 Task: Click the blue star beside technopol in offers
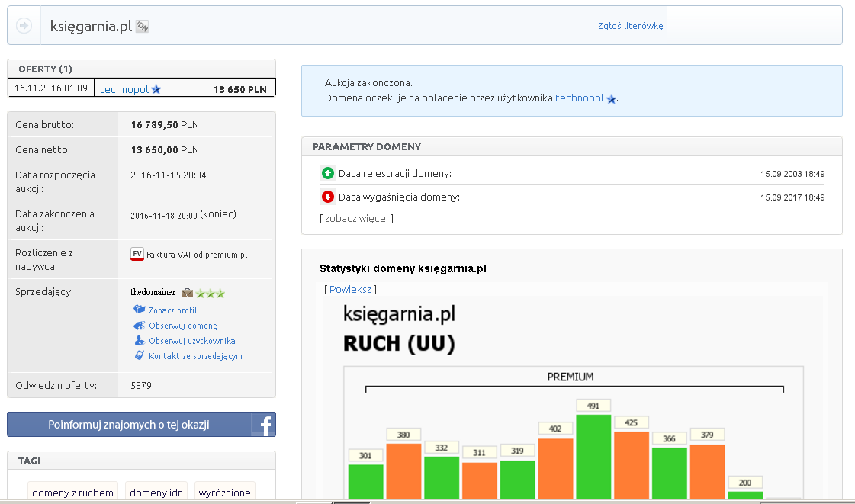(156, 89)
